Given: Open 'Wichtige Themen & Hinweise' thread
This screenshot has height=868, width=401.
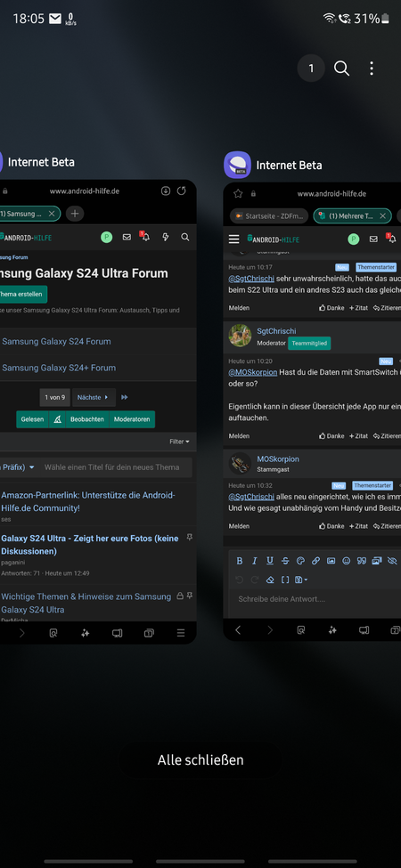Looking at the screenshot, I should coord(86,603).
